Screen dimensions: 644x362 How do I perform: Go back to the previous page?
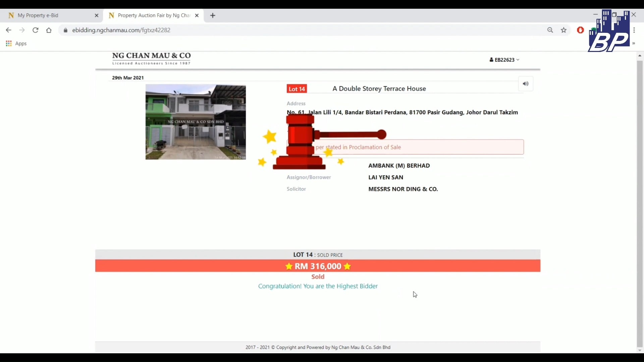tap(8, 30)
